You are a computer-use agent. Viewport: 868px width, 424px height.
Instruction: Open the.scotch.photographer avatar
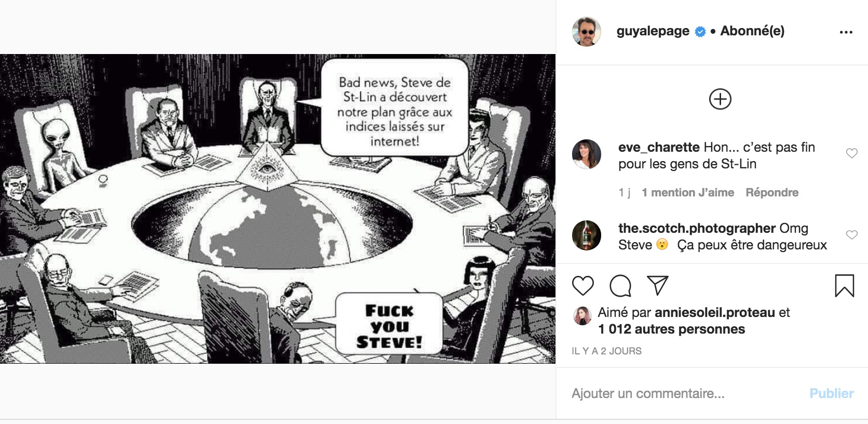click(587, 235)
